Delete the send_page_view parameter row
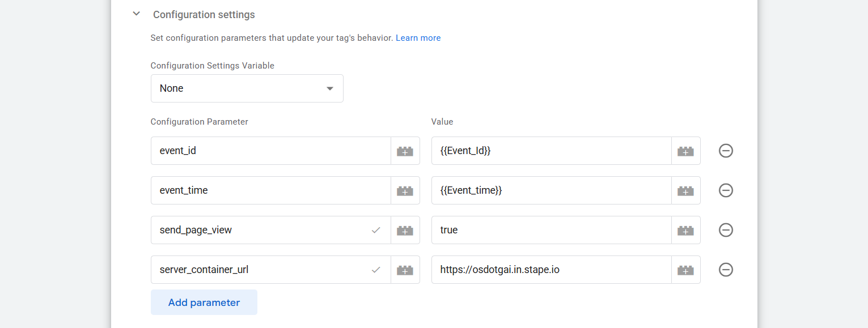 click(726, 230)
